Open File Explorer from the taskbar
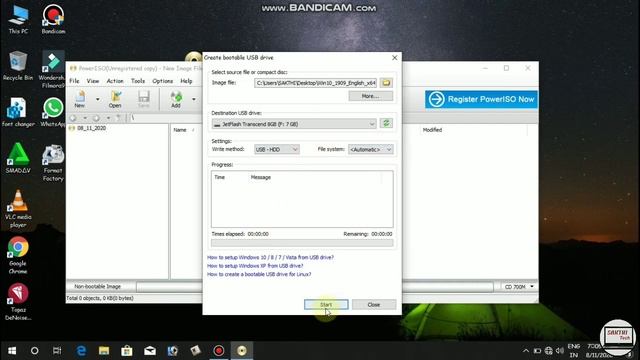 pos(104,351)
